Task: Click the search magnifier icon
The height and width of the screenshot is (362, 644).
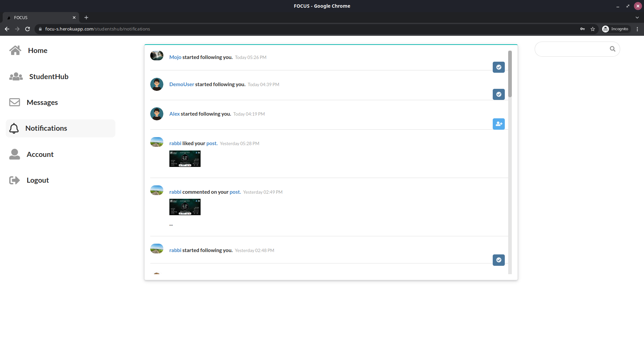Action: tap(612, 49)
